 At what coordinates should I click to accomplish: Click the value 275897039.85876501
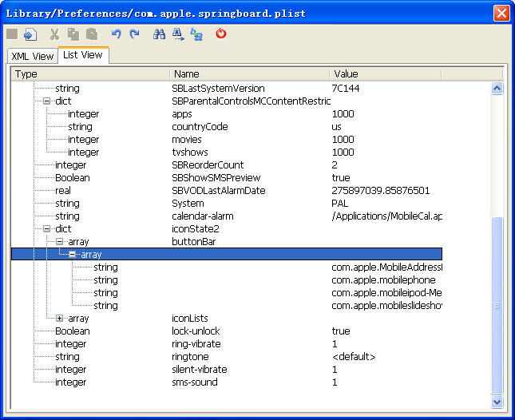pyautogui.click(x=381, y=191)
